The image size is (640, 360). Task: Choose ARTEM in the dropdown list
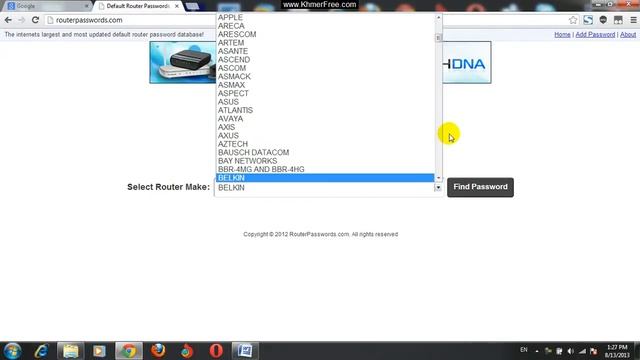pyautogui.click(x=325, y=43)
